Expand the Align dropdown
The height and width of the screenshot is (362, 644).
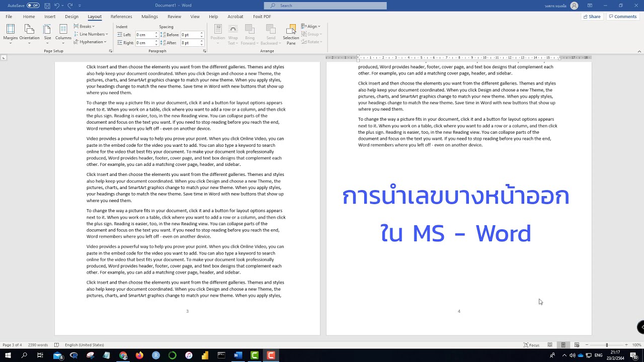coord(311,26)
